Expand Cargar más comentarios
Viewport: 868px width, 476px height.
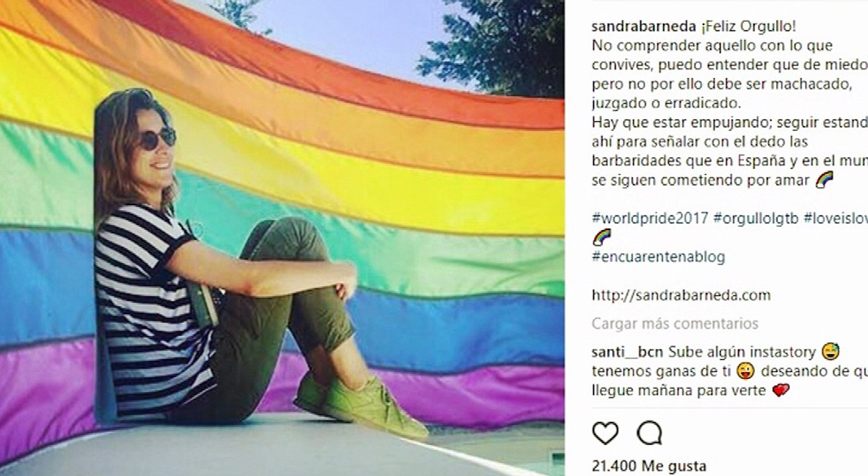point(675,323)
